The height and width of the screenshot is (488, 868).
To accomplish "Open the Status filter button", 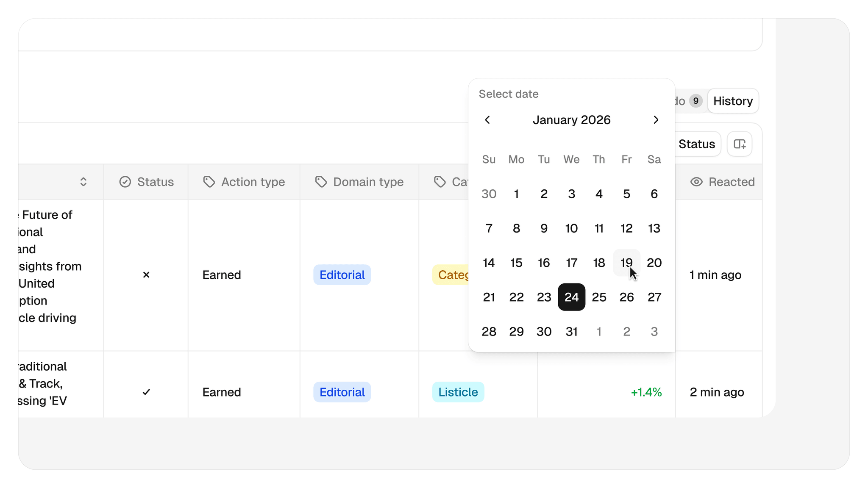I will [696, 144].
